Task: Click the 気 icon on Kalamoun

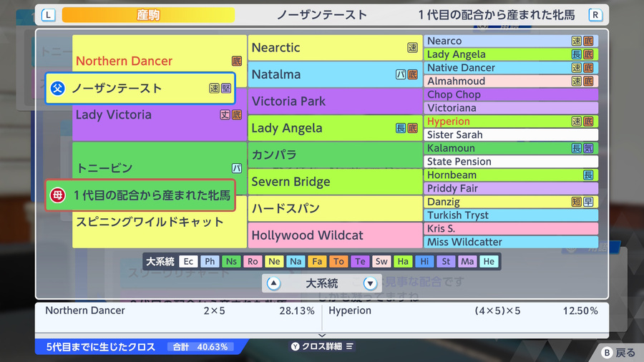Action: pos(588,148)
